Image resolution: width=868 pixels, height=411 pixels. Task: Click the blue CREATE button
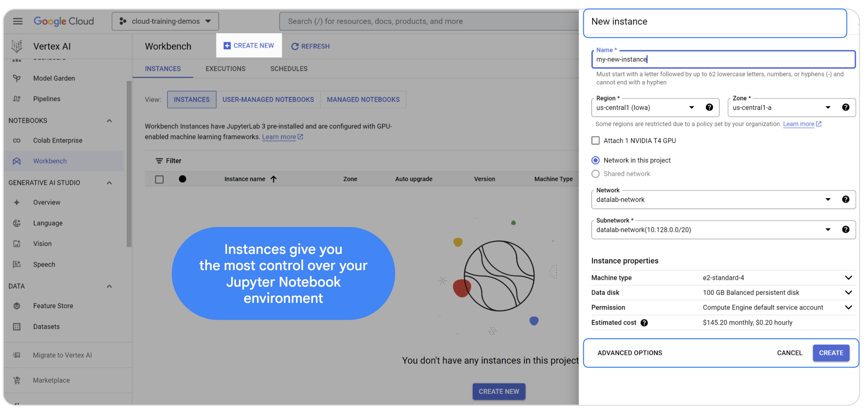(831, 353)
